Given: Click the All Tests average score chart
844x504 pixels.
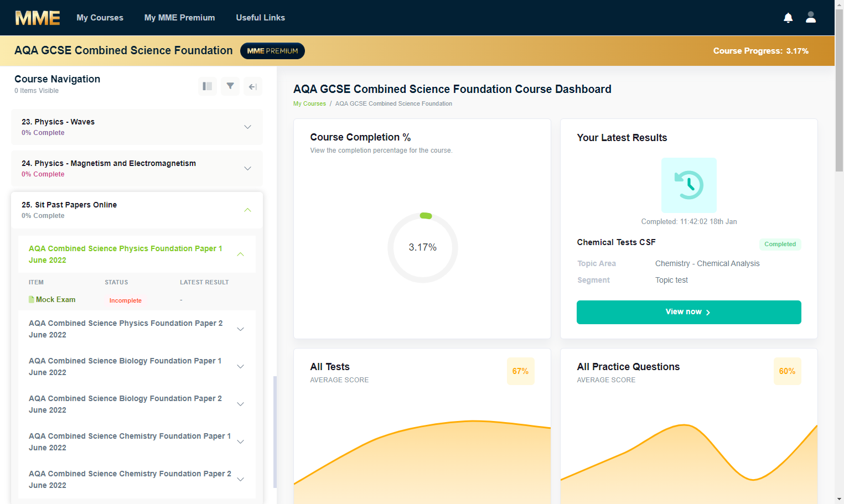Looking at the screenshot, I should coord(422,462).
